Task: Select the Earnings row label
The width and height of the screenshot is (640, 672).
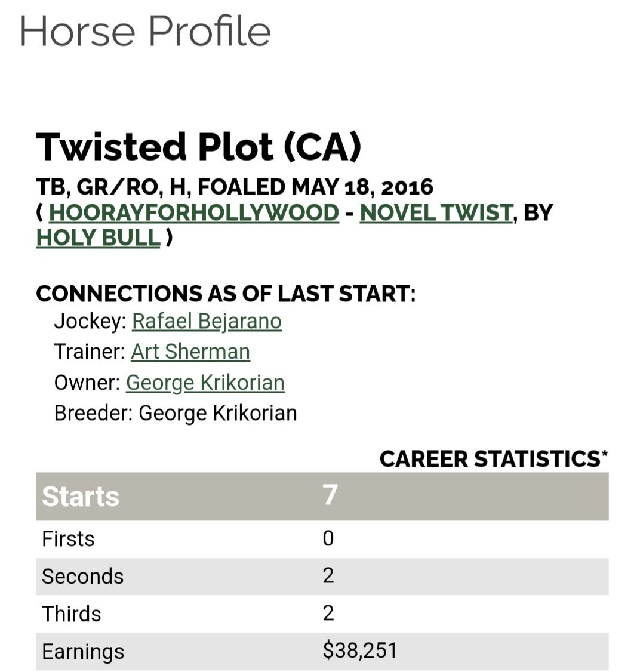Action: (83, 651)
